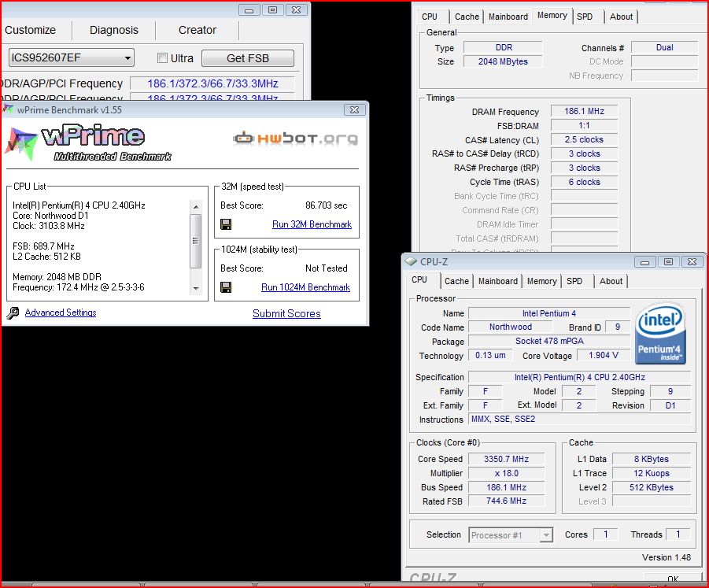Click the Clock: 3103.8 MHz line

coord(48,226)
